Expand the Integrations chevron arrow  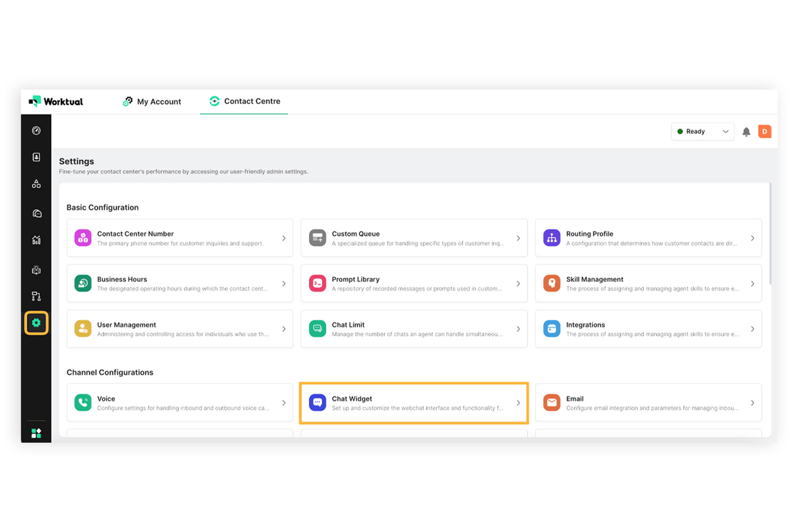[x=752, y=329]
